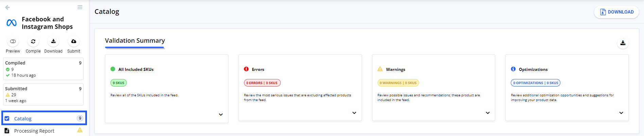This screenshot has height=136, width=644.
Task: Click the green dot beside All Included SKUs
Action: coord(113,69)
